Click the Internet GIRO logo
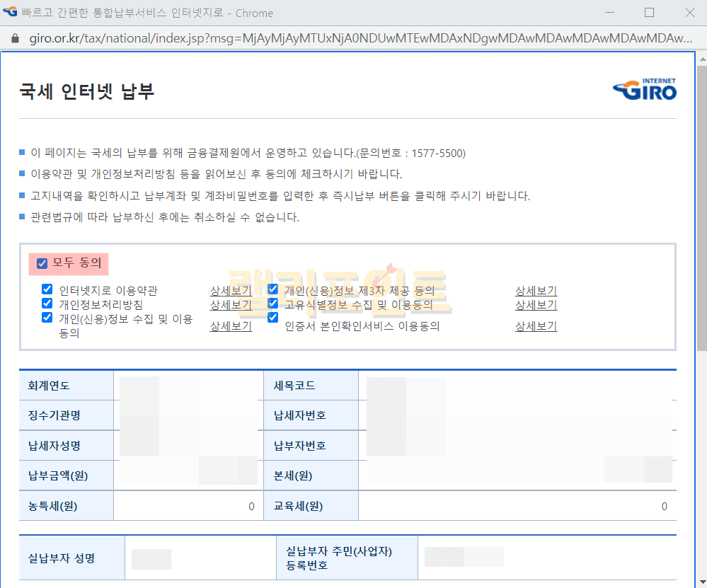 click(x=644, y=89)
